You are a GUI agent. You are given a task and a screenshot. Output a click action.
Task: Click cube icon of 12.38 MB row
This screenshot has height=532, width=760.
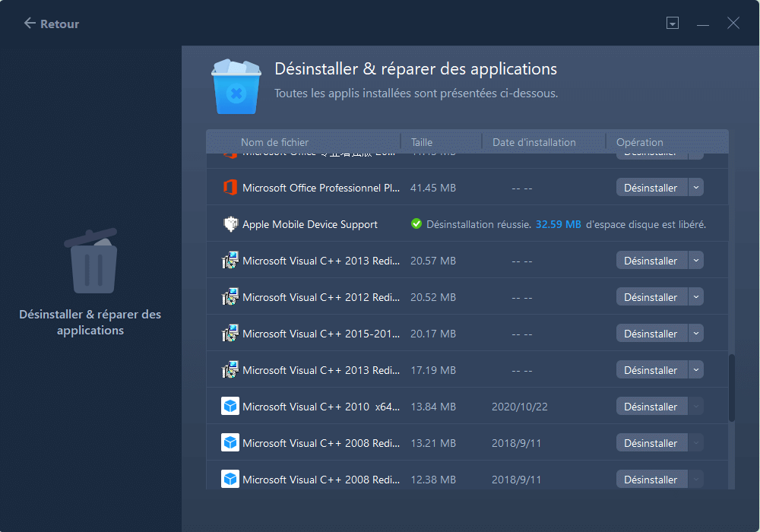pos(230,479)
